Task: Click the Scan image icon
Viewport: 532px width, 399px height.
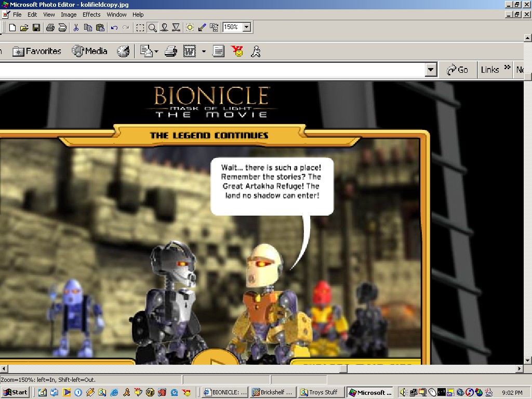Action: pos(62,28)
